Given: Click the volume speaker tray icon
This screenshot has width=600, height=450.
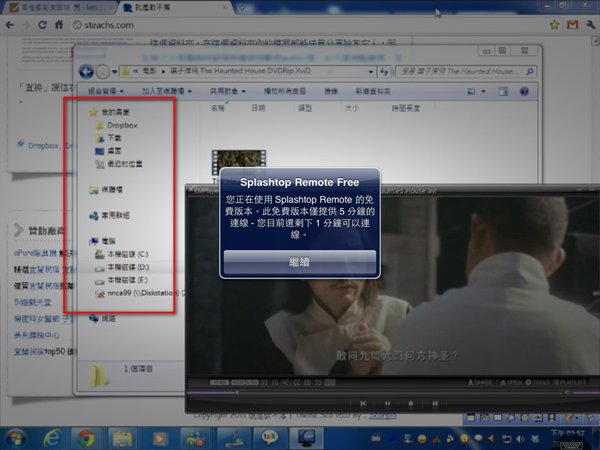Looking at the screenshot, I should (x=520, y=439).
